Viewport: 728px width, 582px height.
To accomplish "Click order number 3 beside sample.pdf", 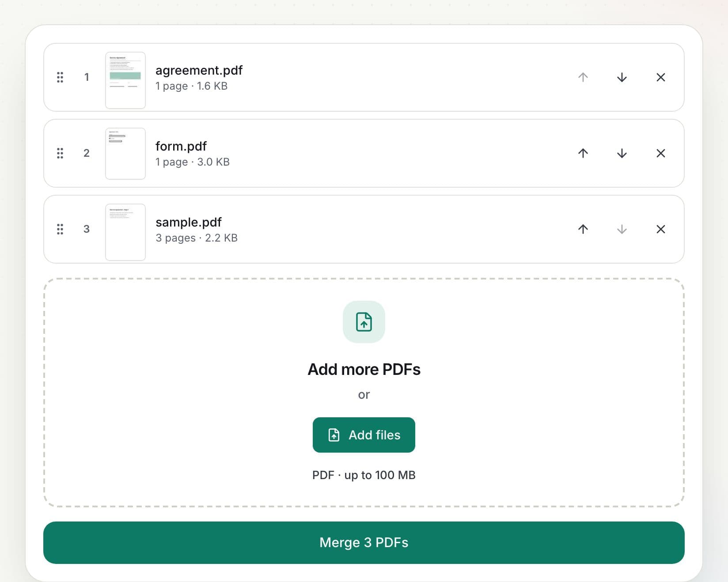I will (x=87, y=229).
